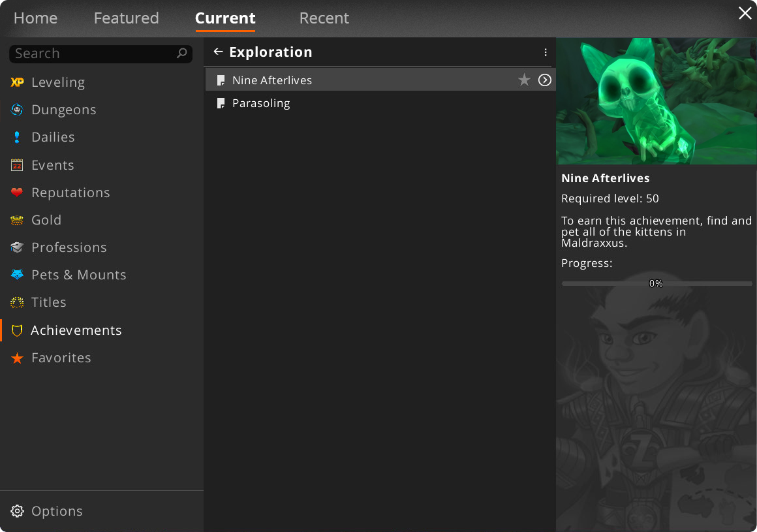This screenshot has height=532, width=757.
Task: Click the green skeletal kitten preview image
Action: [x=657, y=101]
